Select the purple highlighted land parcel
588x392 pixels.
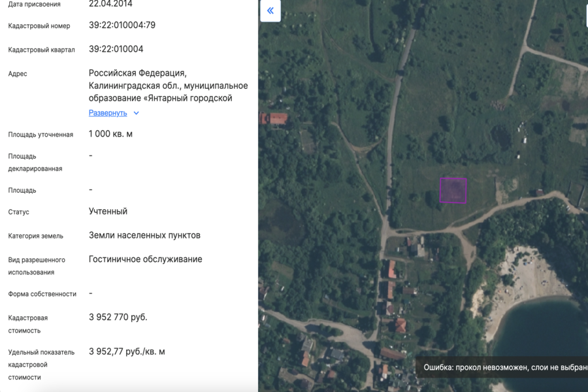(x=453, y=190)
